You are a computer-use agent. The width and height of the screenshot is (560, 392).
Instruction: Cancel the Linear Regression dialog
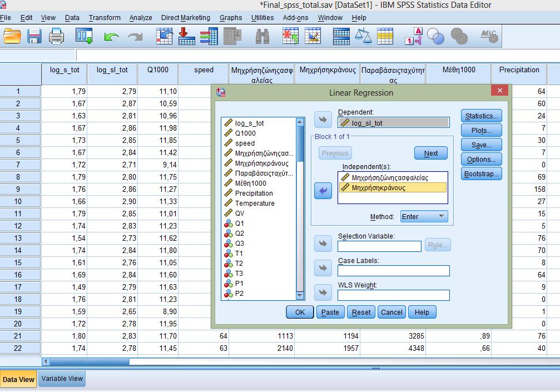click(391, 312)
